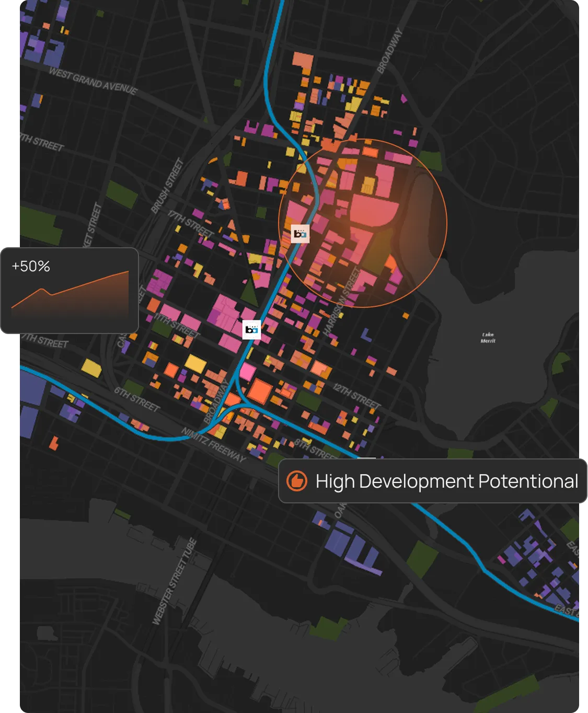Image resolution: width=588 pixels, height=713 pixels.
Task: Click the High Development Potentional text label
Action: [x=445, y=481]
